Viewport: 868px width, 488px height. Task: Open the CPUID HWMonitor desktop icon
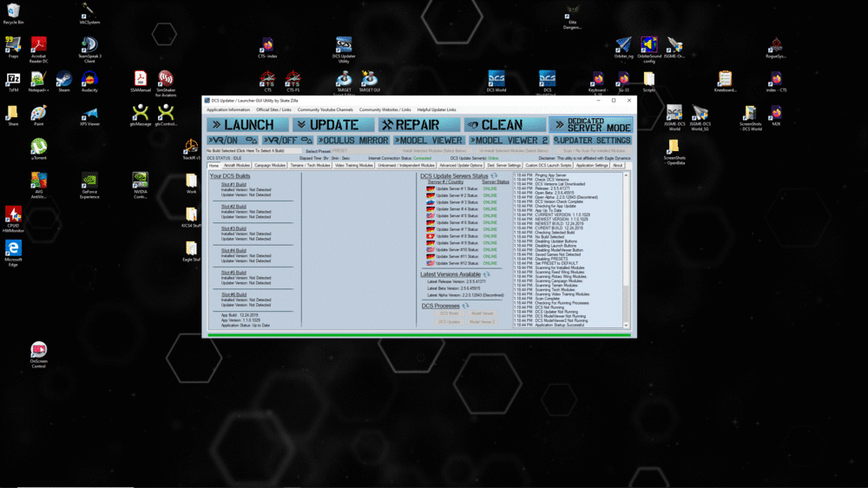pyautogui.click(x=13, y=220)
